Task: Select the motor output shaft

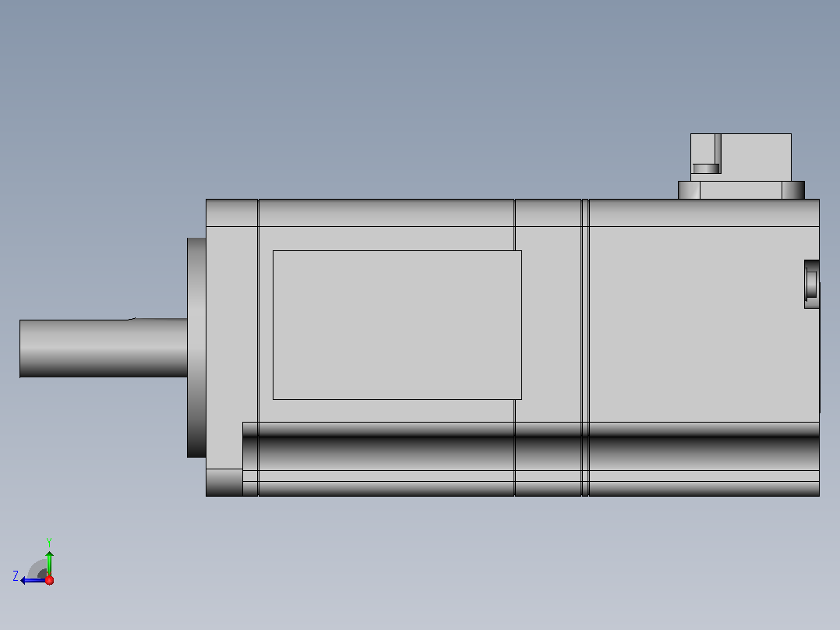Action: pos(104,348)
